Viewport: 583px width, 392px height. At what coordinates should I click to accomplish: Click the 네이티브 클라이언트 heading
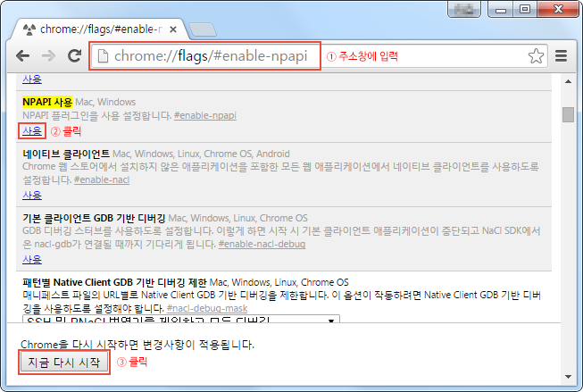66,154
